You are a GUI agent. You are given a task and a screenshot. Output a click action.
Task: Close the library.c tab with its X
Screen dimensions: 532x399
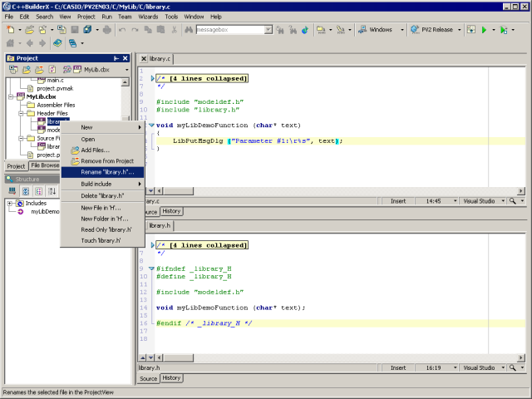tap(144, 59)
